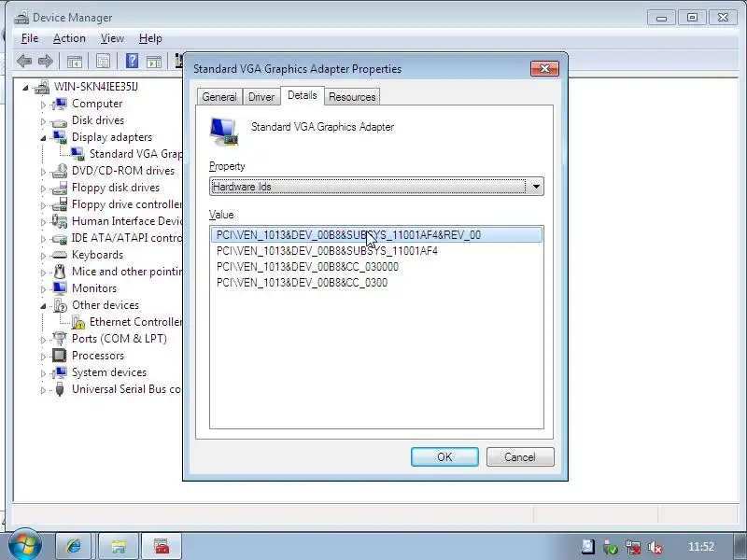Viewport: 747px width, 560px height.
Task: Expand the Disk drives tree node
Action: tap(43, 121)
